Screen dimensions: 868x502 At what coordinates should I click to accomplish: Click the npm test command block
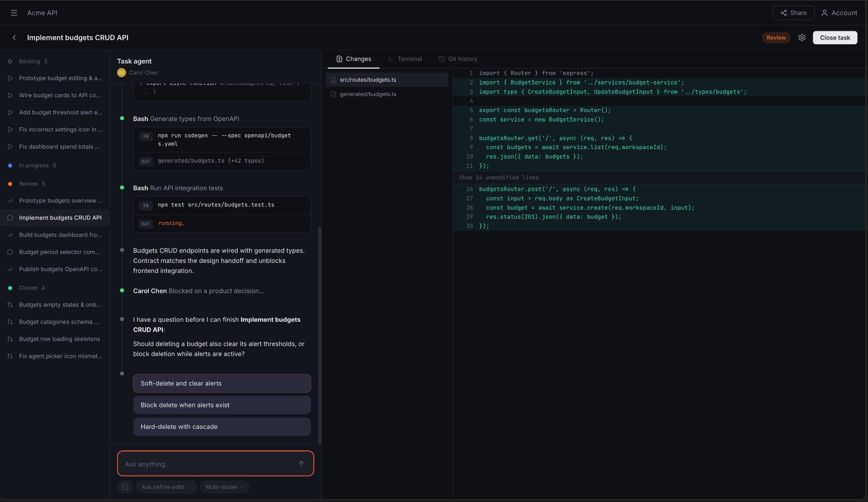click(222, 205)
